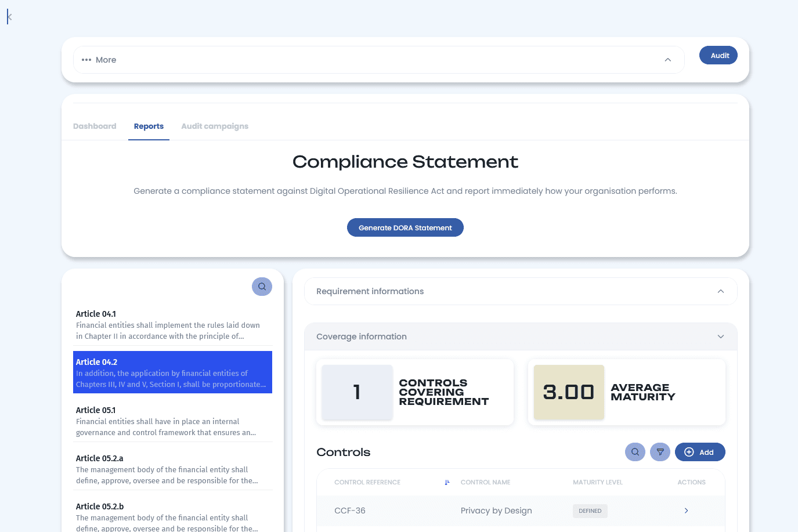Collapse Requirement informations section
Viewport: 798px width, 532px height.
pyautogui.click(x=720, y=291)
